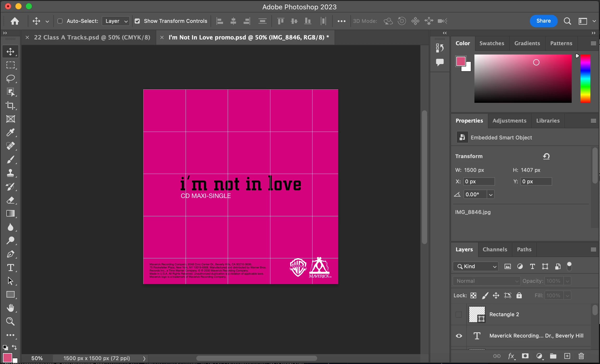
Task: Add a layer mask via bottom icon
Action: (x=525, y=356)
